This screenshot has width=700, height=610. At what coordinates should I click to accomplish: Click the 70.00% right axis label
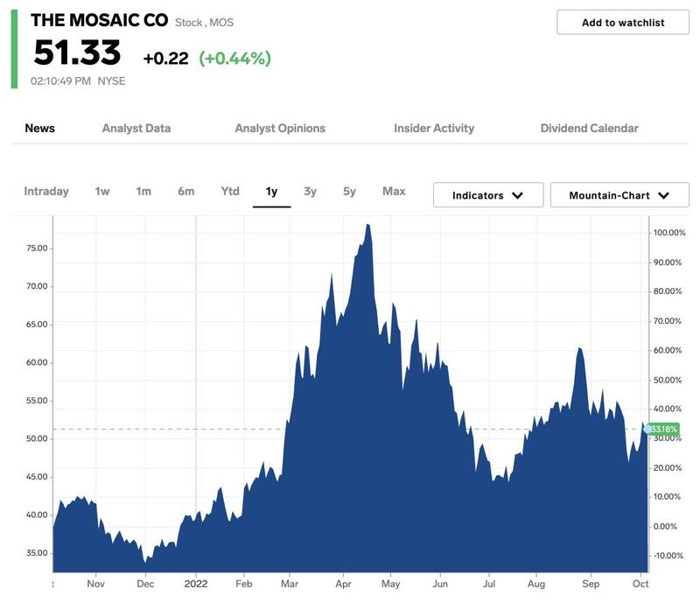(x=668, y=321)
